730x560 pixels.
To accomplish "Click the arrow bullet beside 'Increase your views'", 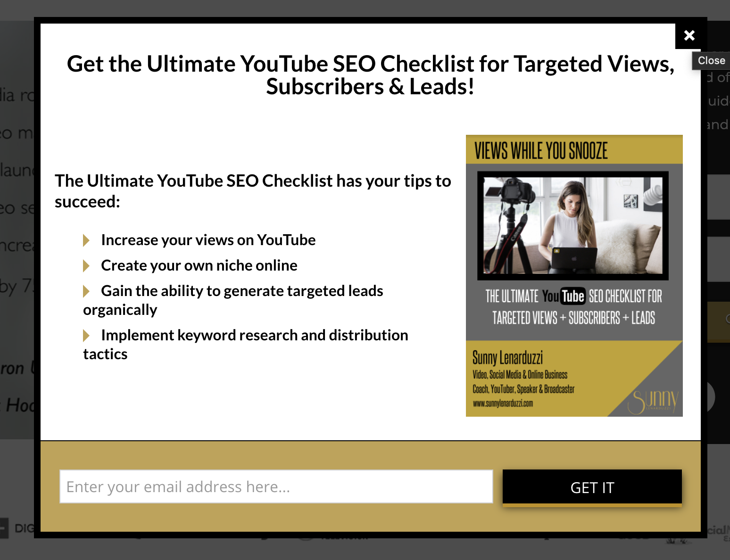I will pos(86,240).
